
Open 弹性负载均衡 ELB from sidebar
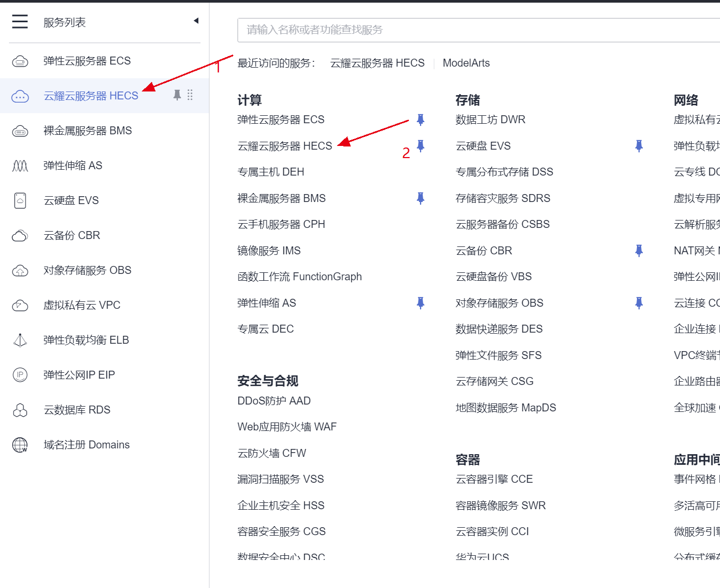86,340
